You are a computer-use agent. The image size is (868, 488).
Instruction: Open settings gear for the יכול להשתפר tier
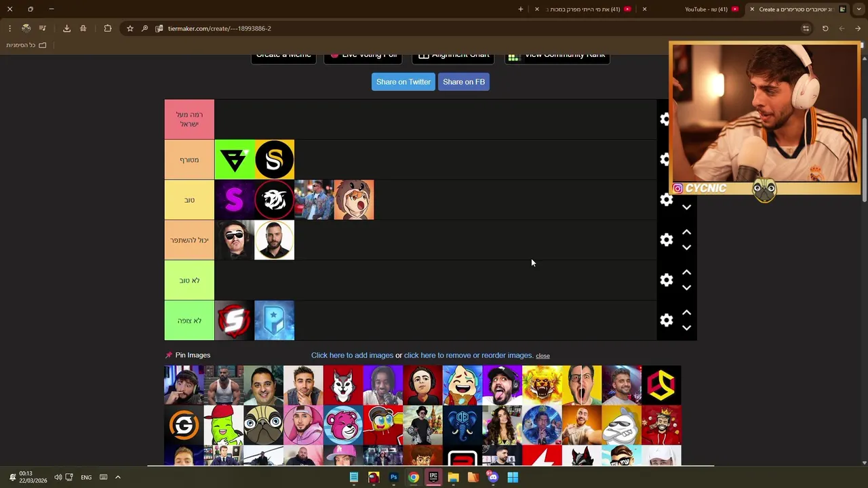666,240
